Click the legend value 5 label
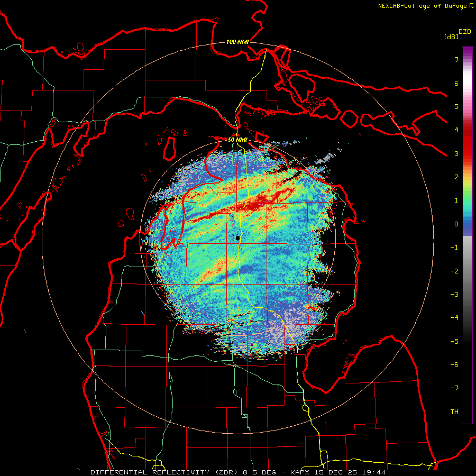 [456, 106]
